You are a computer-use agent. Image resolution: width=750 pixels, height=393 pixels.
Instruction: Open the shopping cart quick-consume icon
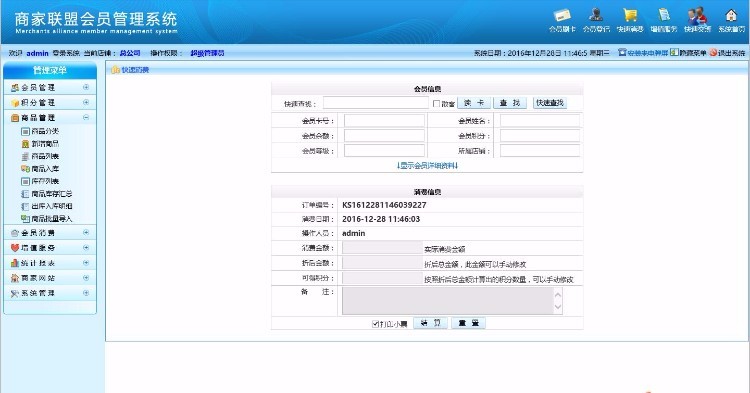click(630, 15)
